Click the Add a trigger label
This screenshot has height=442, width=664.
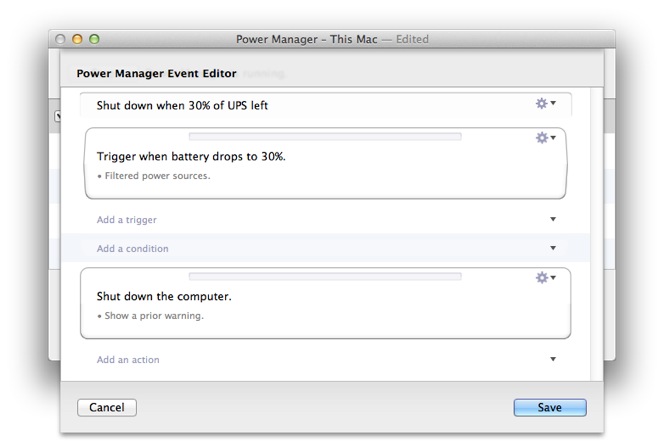(127, 220)
